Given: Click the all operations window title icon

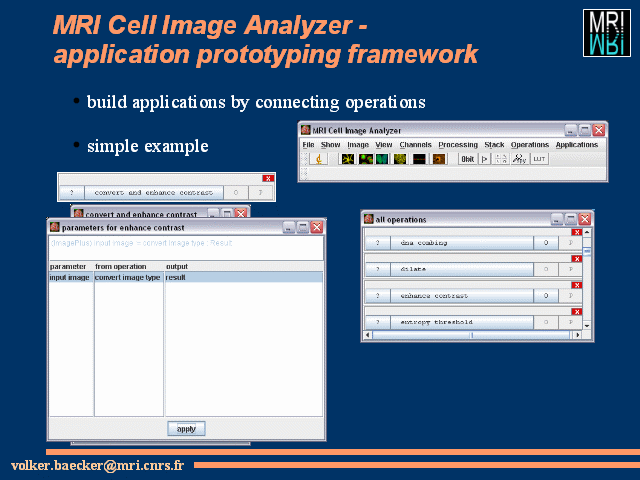Looking at the screenshot, I should pyautogui.click(x=369, y=219).
